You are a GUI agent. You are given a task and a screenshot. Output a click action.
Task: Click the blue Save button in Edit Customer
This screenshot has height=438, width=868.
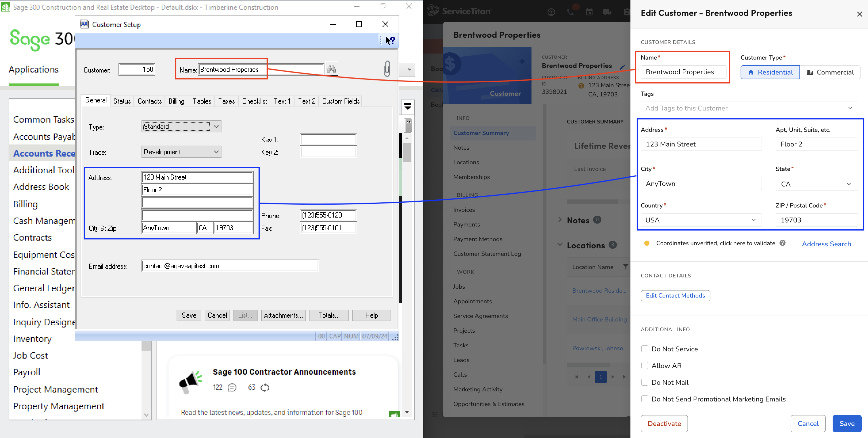846,423
